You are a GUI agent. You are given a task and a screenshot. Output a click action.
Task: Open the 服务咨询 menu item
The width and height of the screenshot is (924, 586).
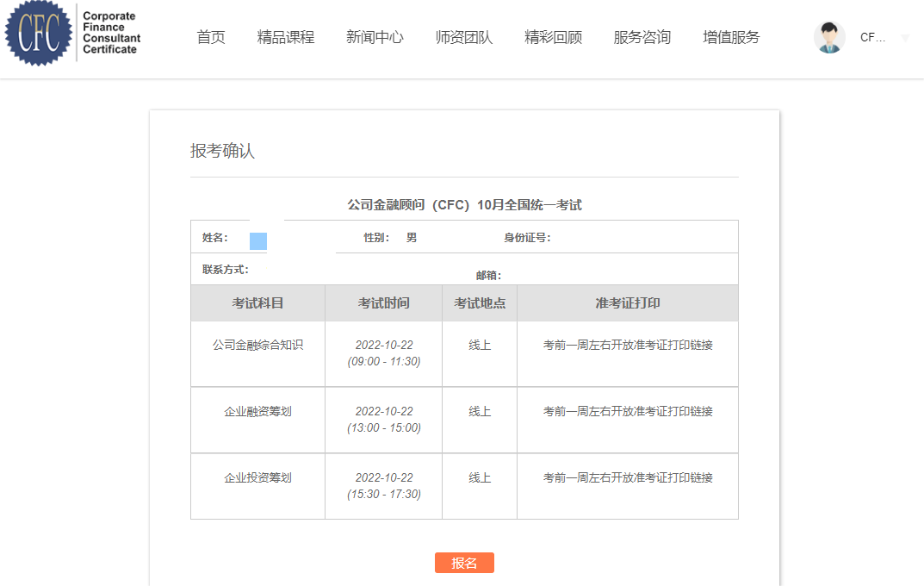[642, 37]
